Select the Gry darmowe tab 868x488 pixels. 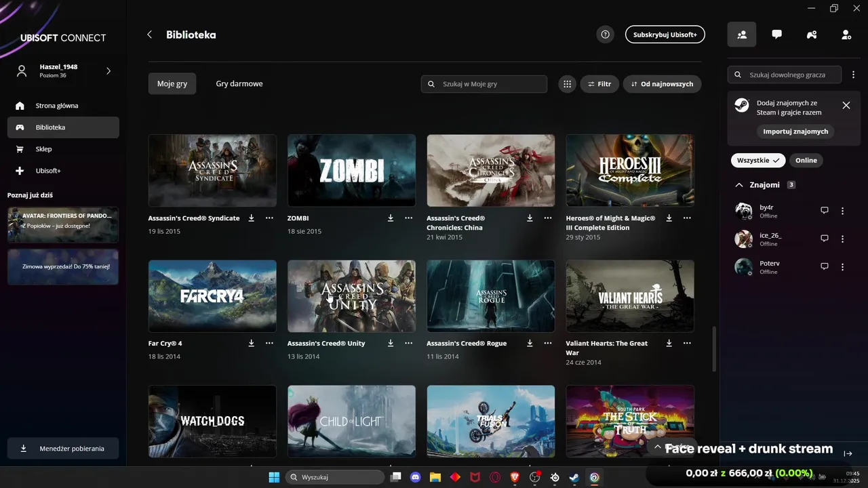click(239, 84)
